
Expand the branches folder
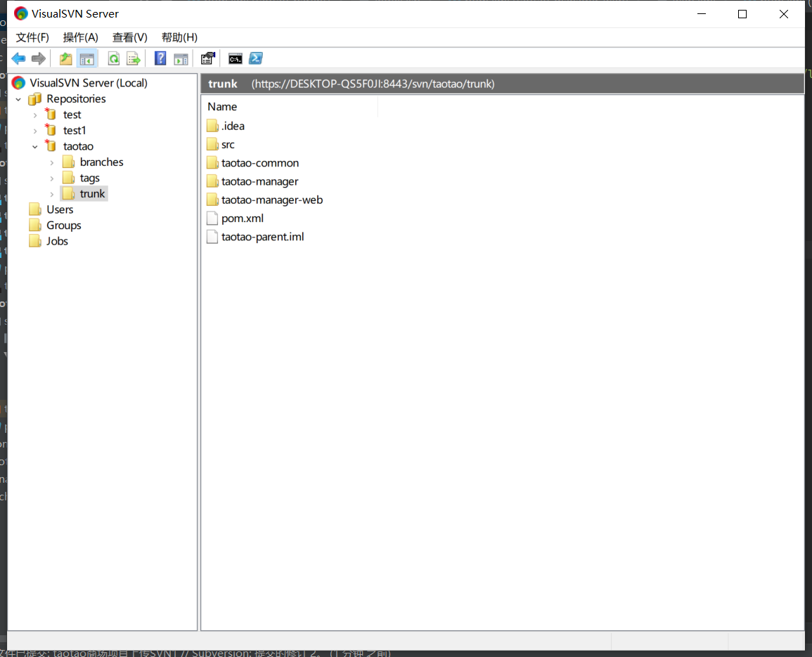[52, 162]
